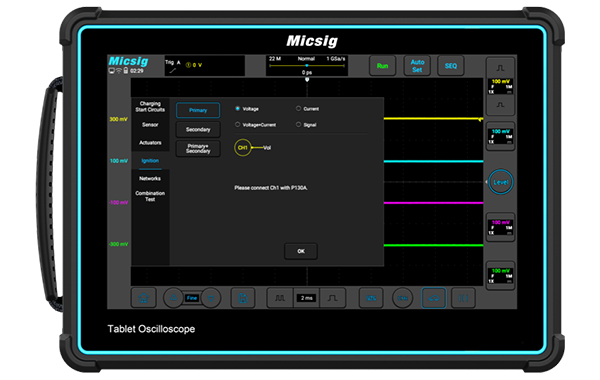Screen dimensions: 600x380
Task: Click the Micsig logo in screen header
Action: [128, 61]
